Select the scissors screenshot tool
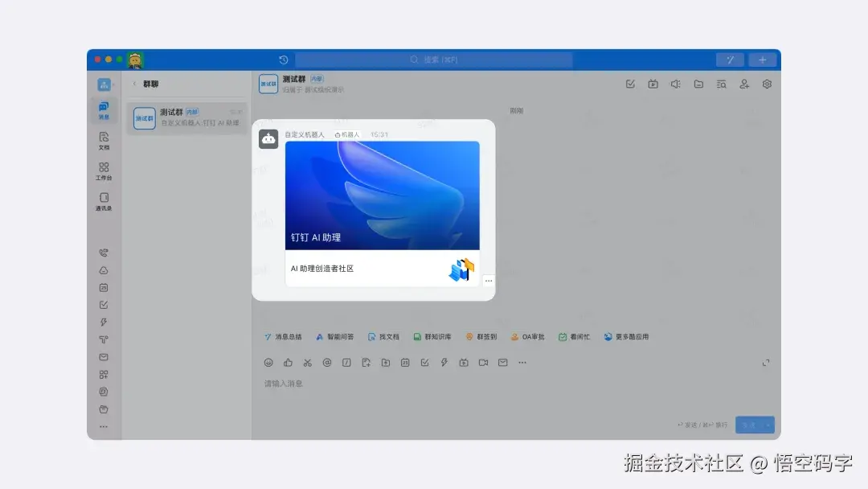The image size is (868, 489). [308, 362]
